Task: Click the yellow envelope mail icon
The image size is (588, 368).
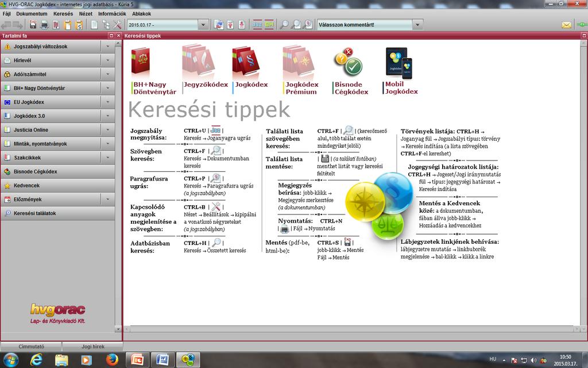Action: 566,25
